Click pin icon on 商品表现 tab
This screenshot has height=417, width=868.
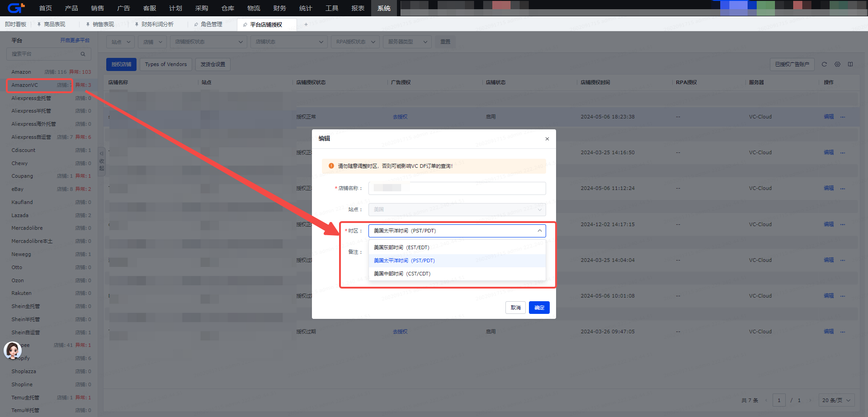click(x=39, y=24)
